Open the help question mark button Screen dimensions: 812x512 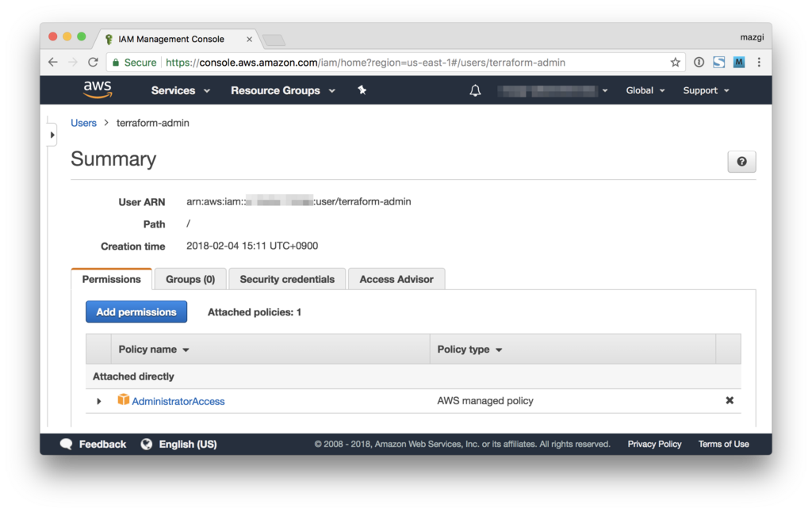(741, 162)
